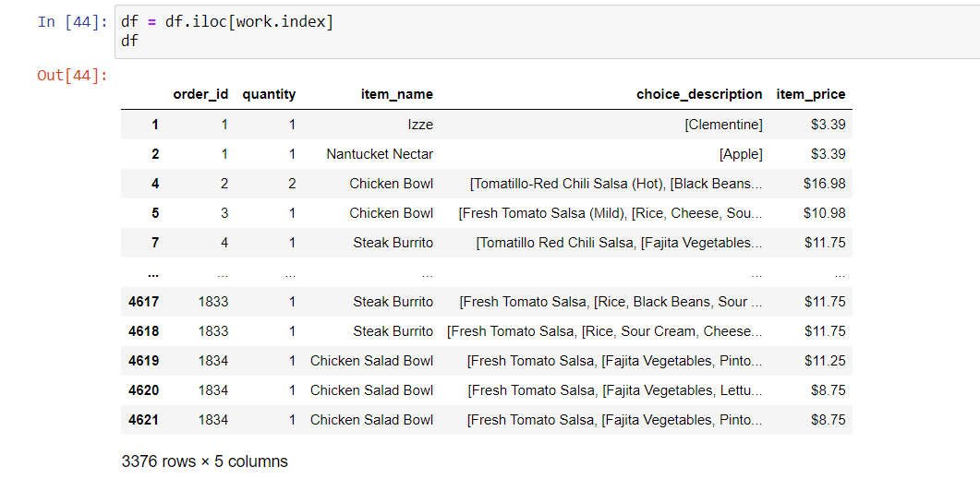Click the Out[44] output prompt
Viewport: 980px width, 479px height.
(73, 76)
